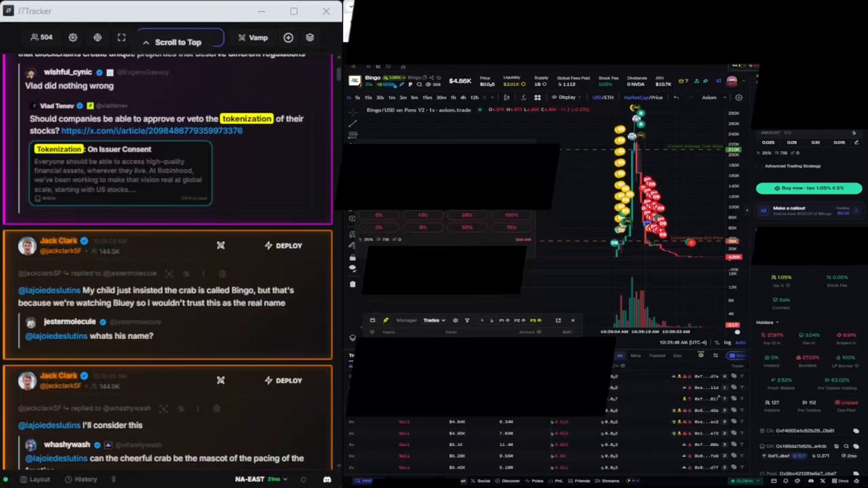The height and width of the screenshot is (488, 868).
Task: Open J7Tracker settings gear icon
Action: tap(73, 38)
